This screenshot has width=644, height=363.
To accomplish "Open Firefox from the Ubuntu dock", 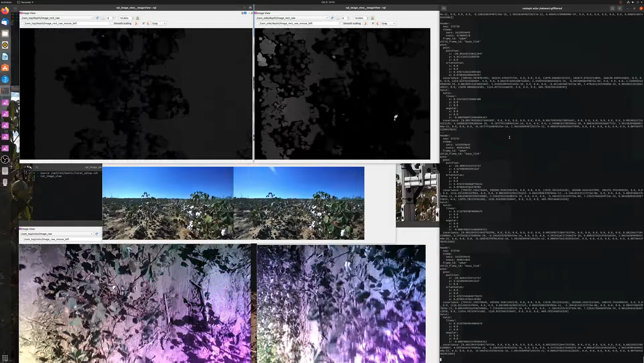I will coord(5,11).
